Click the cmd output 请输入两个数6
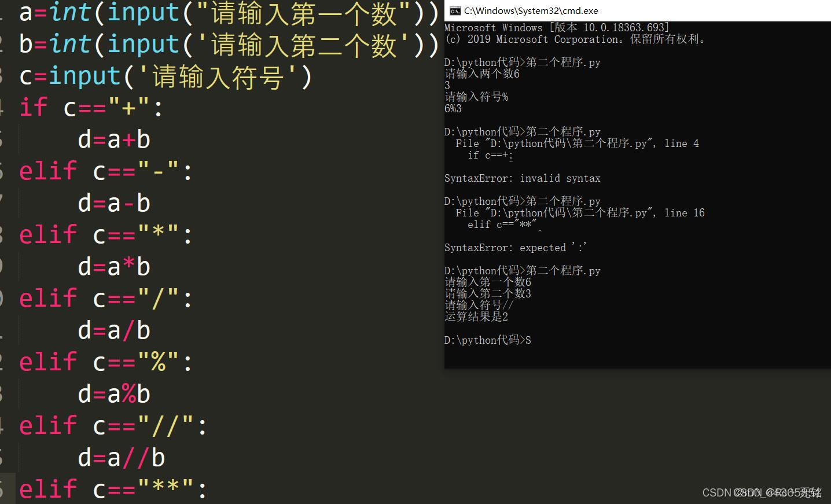Viewport: 831px width, 504px height. (482, 74)
